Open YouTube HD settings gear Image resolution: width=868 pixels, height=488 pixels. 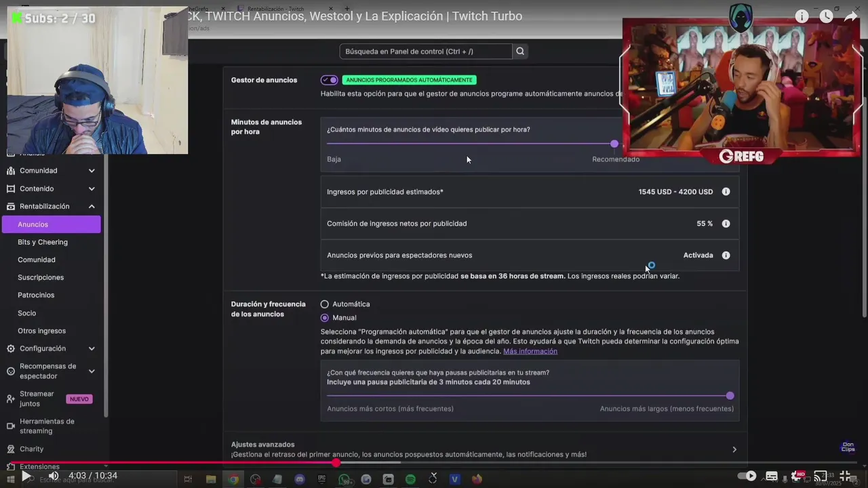click(x=797, y=476)
